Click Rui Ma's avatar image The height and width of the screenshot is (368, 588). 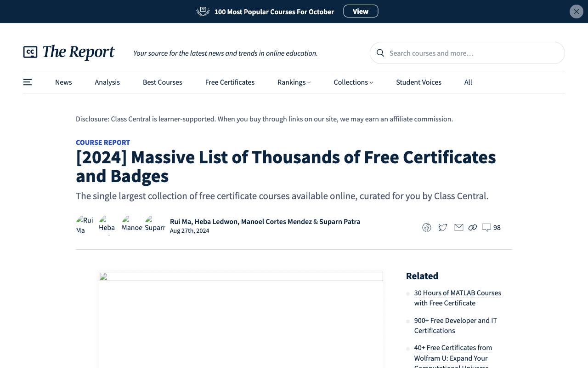pyautogui.click(x=85, y=225)
